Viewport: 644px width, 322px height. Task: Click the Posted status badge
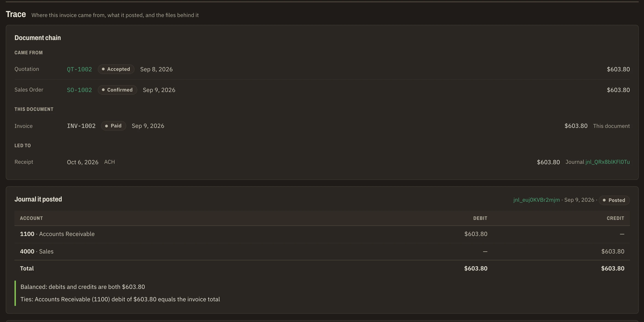614,200
